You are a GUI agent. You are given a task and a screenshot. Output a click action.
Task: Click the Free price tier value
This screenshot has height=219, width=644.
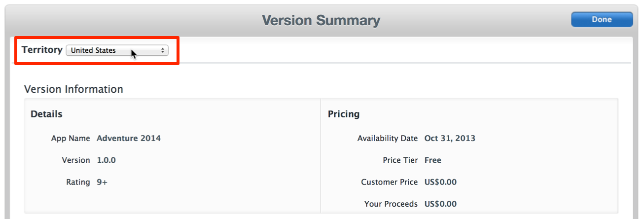click(433, 160)
